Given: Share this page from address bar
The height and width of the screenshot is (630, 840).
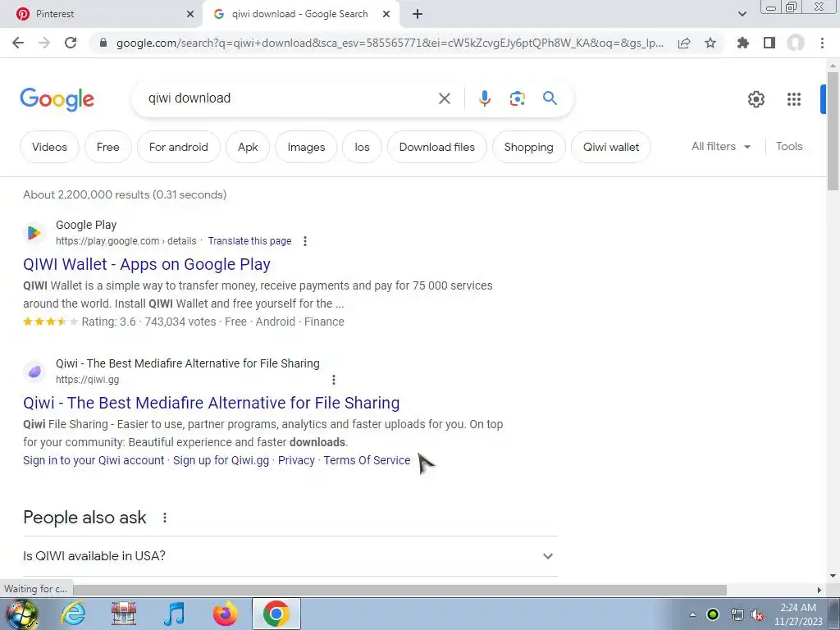Looking at the screenshot, I should click(684, 43).
